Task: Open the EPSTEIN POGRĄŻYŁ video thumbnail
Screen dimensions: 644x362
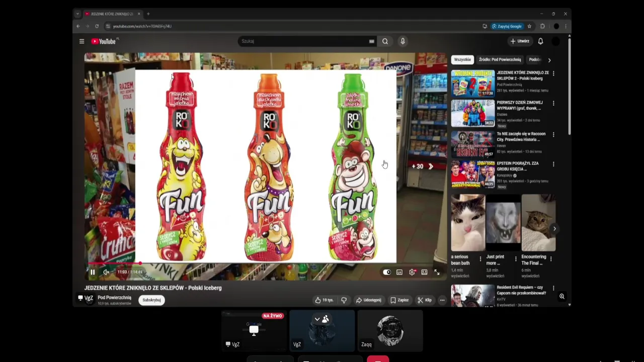Action: click(x=472, y=173)
